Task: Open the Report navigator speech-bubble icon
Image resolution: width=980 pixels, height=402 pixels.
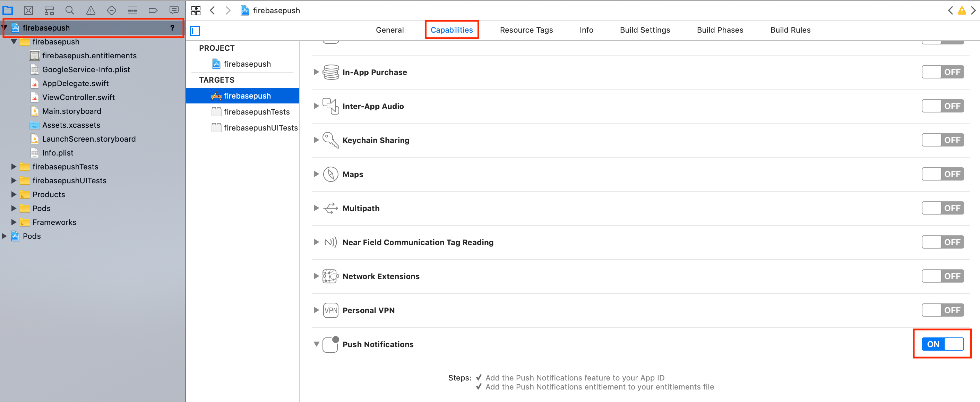Action: point(174,10)
